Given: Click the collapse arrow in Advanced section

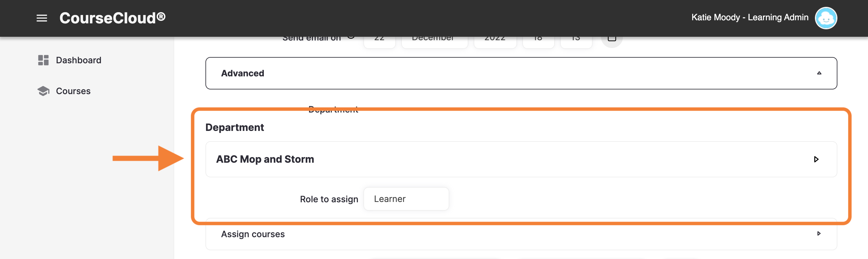Looking at the screenshot, I should (819, 73).
